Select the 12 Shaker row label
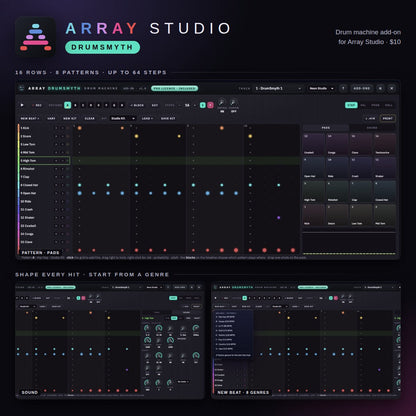This screenshot has width=416, height=416. [28, 218]
